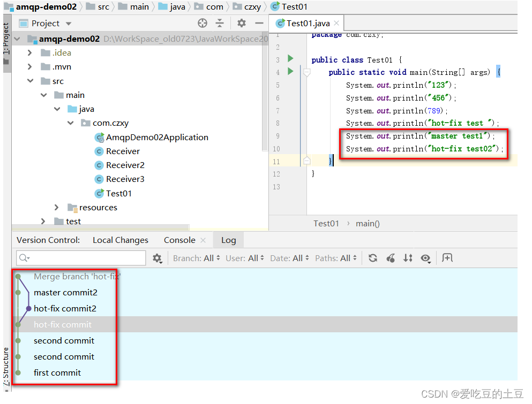Click Test01 in the navigation bar
The width and height of the screenshot is (532, 404).
pyautogui.click(x=294, y=7)
